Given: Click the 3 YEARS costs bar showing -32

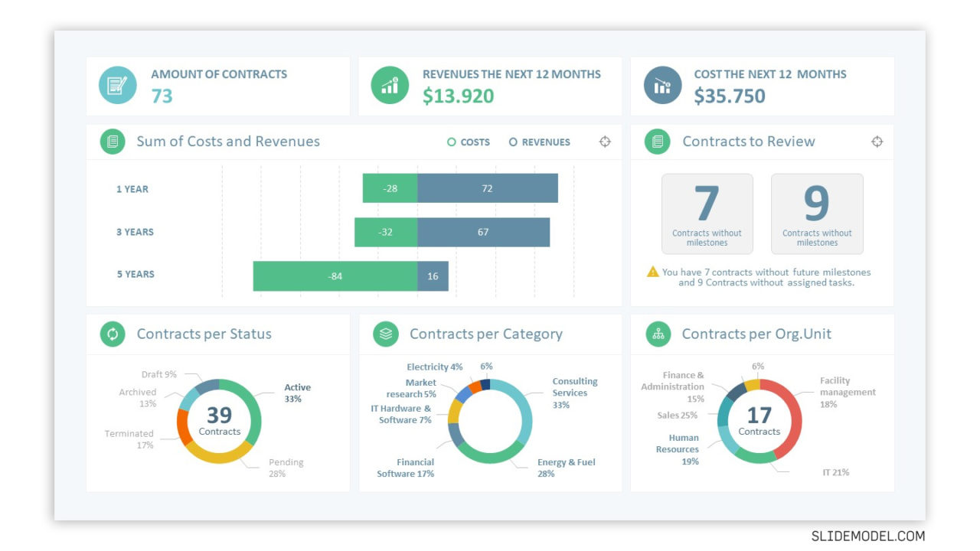Looking at the screenshot, I should (386, 232).
